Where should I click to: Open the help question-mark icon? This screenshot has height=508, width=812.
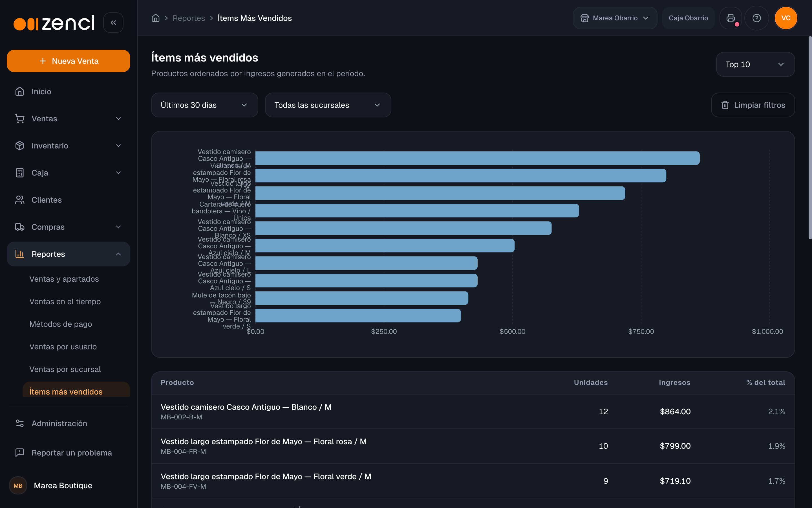756,18
